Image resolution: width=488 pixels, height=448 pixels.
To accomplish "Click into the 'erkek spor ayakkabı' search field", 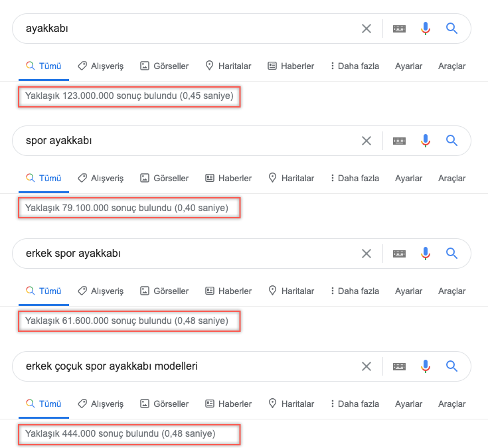I will pyautogui.click(x=187, y=254).
